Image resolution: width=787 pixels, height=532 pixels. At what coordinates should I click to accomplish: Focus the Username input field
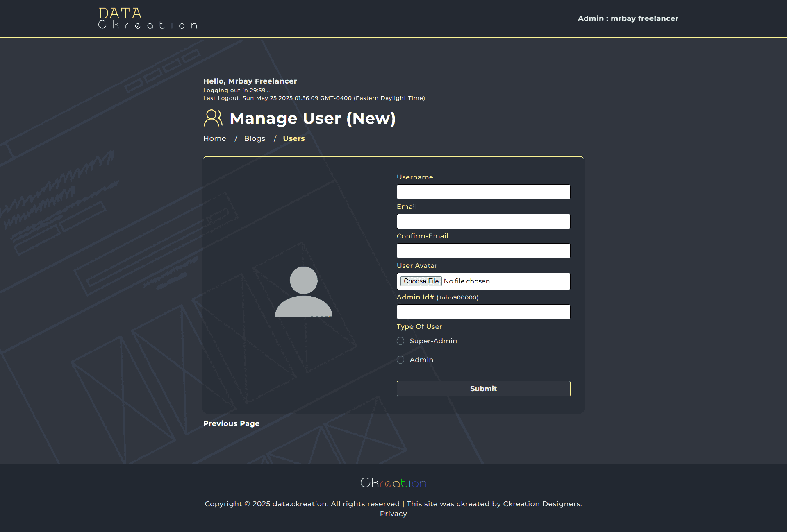point(483,192)
